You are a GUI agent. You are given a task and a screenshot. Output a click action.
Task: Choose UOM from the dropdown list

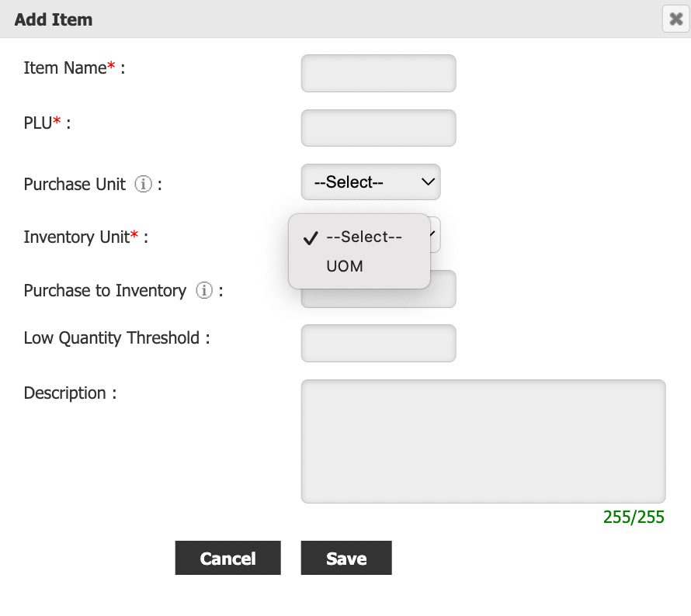coord(345,266)
